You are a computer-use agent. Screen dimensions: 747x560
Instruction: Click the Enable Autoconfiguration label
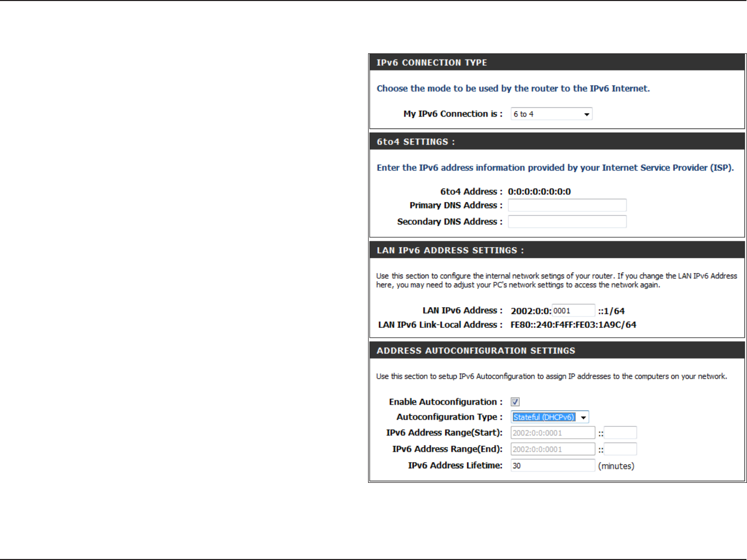(446, 402)
